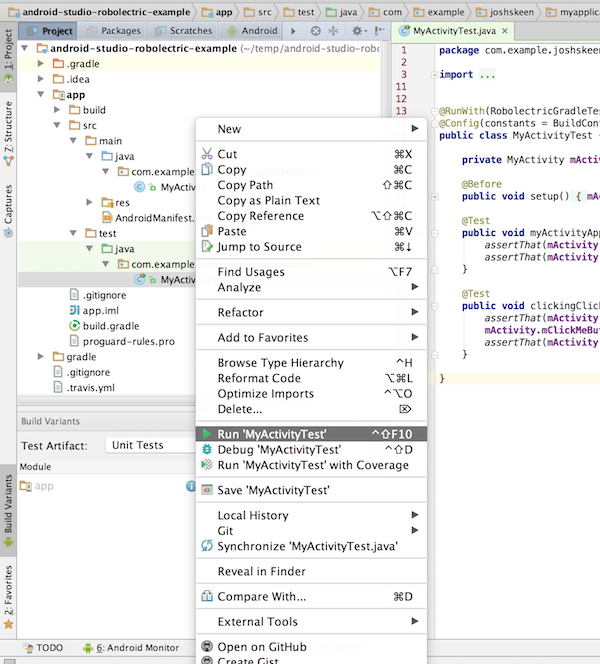This screenshot has height=664, width=600.
Task: Click Find Usages menu entry
Action: 311,272
